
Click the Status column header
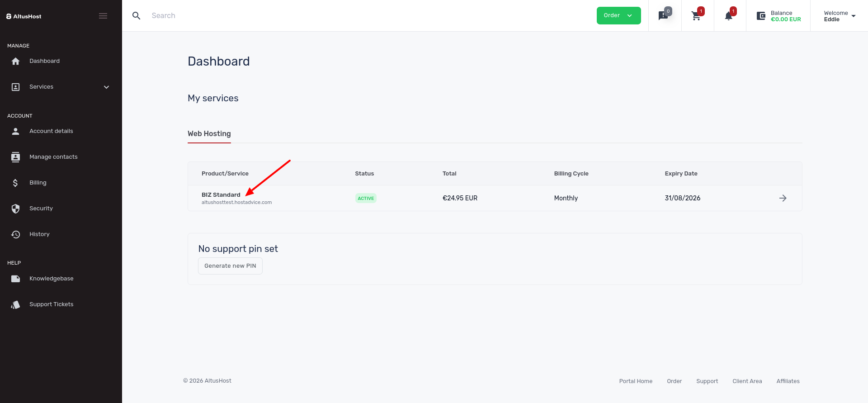point(364,174)
